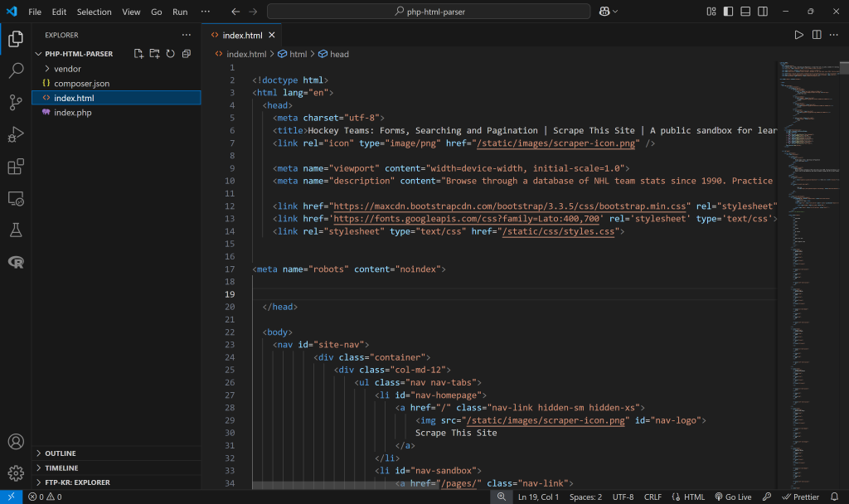This screenshot has height=504, width=849.
Task: Open the Run menu
Action: pos(179,12)
